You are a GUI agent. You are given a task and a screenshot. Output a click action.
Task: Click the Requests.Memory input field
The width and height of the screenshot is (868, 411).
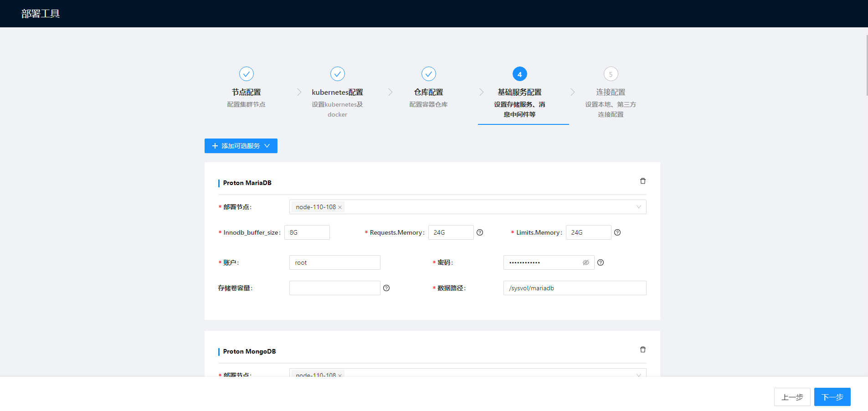451,232
